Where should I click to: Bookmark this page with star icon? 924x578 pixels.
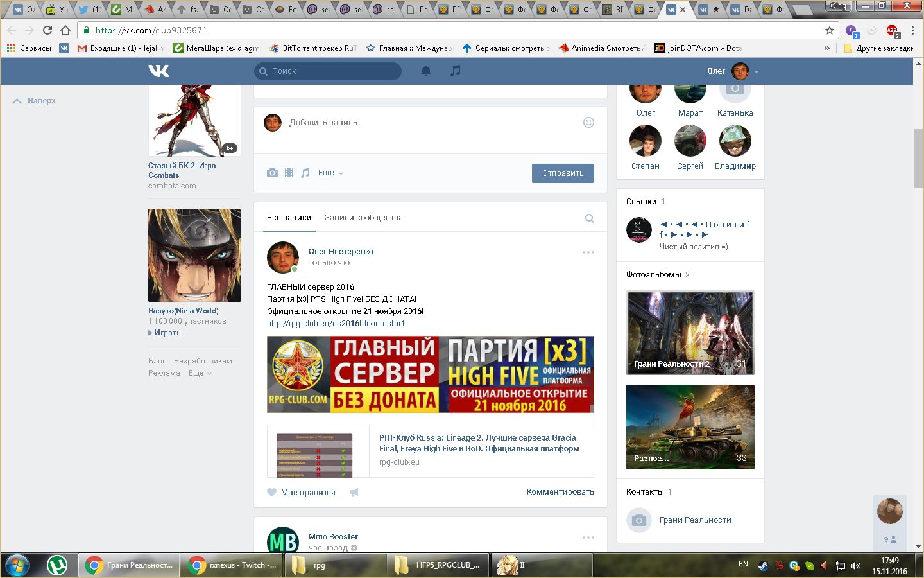[x=829, y=30]
